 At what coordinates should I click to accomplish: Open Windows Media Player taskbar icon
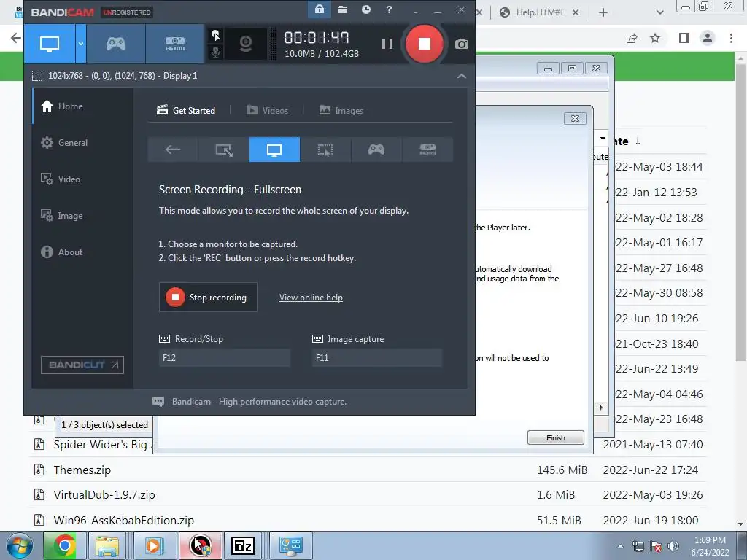click(x=153, y=545)
